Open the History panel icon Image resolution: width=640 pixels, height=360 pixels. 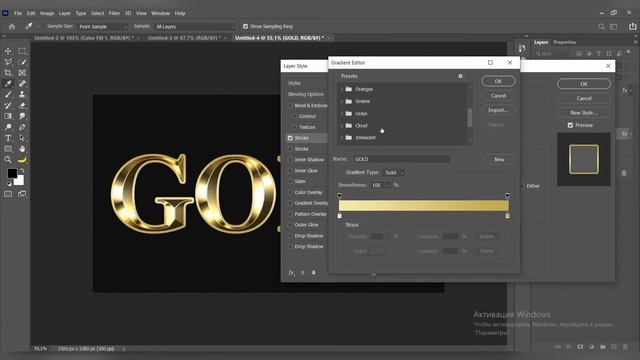(522, 49)
